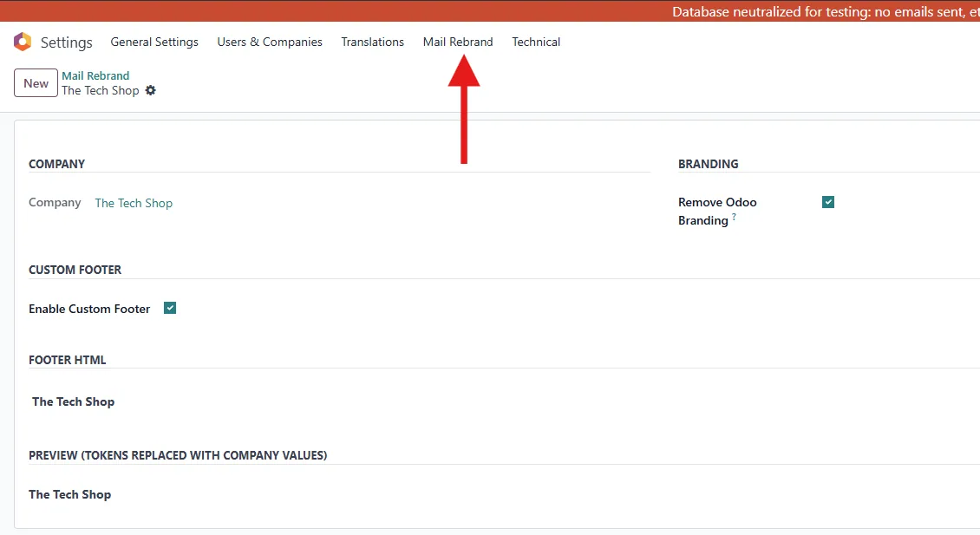Click the COMPANY section heading

[57, 164]
